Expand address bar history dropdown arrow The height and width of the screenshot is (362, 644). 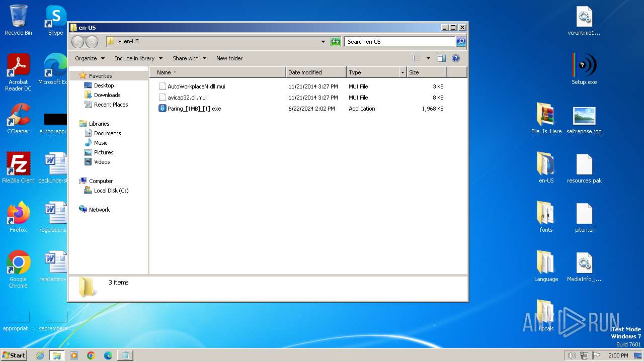pos(323,42)
